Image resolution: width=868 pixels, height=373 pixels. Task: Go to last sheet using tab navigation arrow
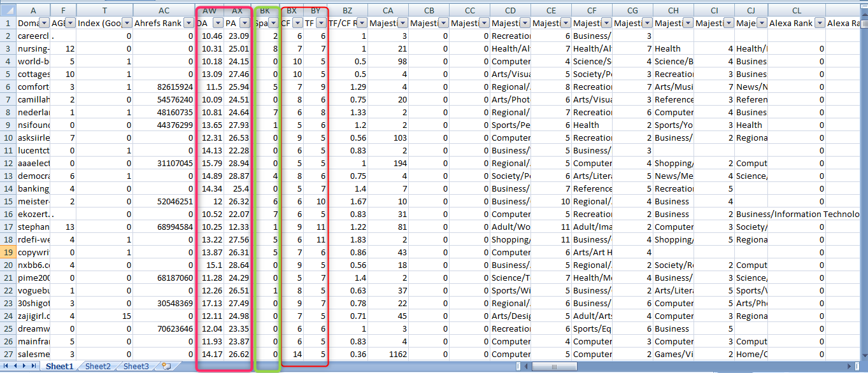[33, 366]
